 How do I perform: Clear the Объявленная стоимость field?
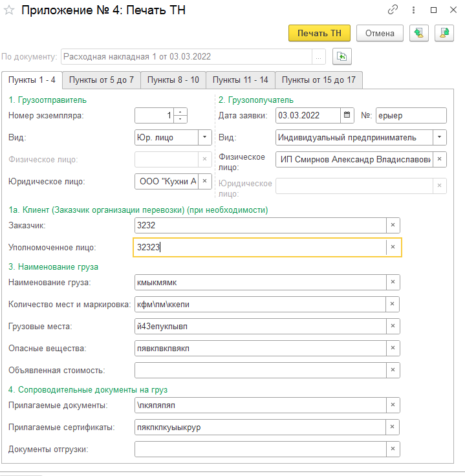(x=393, y=370)
